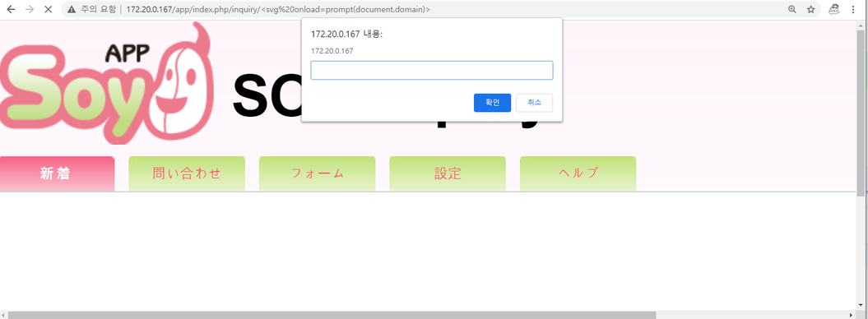868x319 pixels.
Task: Click the '172.20.0.167 내용:' dialog title
Action: point(346,35)
